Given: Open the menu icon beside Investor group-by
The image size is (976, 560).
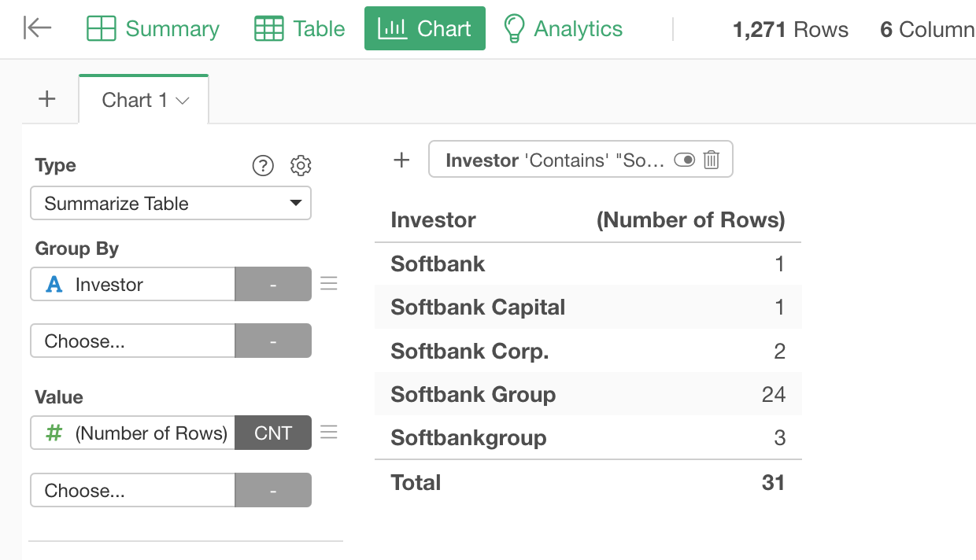Looking at the screenshot, I should (x=329, y=284).
